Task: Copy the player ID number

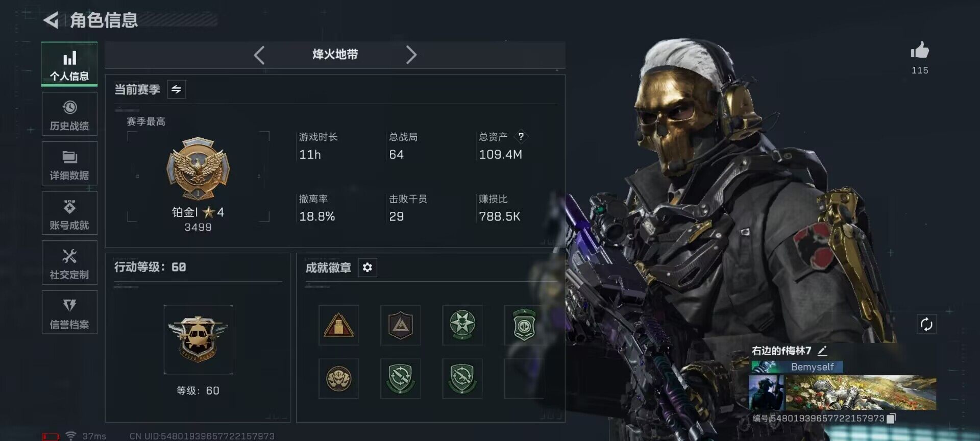Action: tap(891, 418)
